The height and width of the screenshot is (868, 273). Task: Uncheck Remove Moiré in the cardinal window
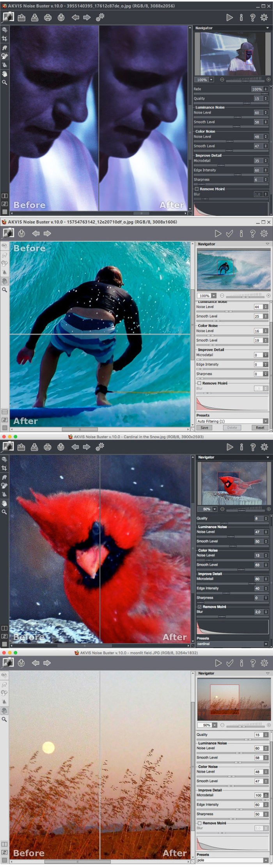coord(200,607)
